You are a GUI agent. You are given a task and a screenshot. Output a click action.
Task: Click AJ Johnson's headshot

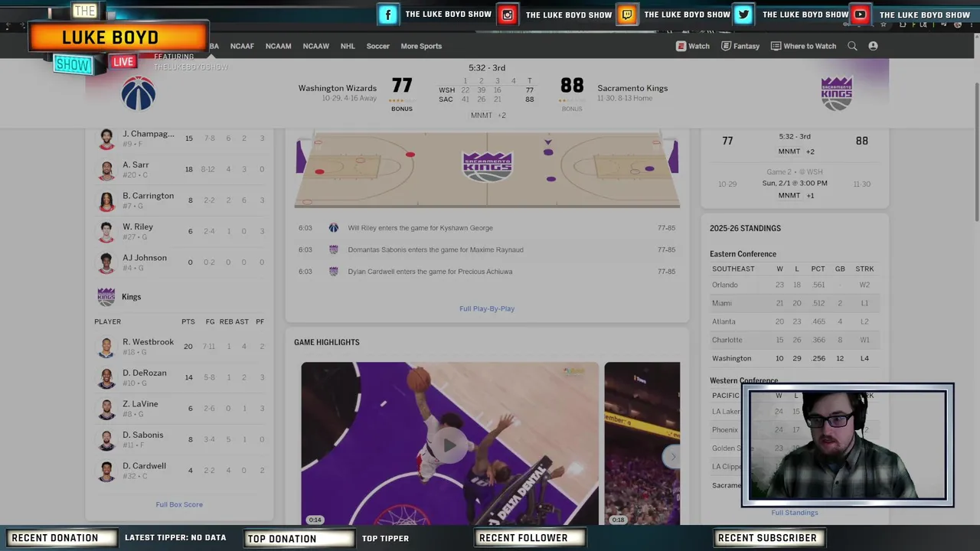(106, 262)
